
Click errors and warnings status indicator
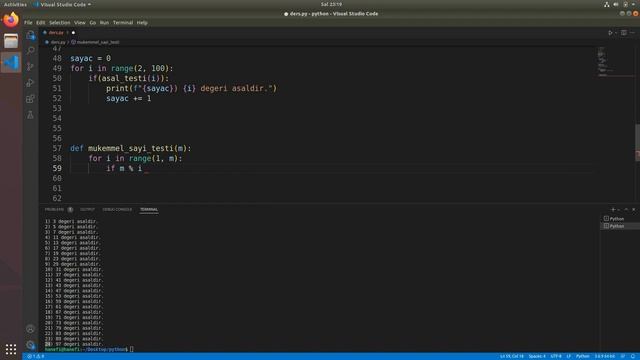(36, 356)
